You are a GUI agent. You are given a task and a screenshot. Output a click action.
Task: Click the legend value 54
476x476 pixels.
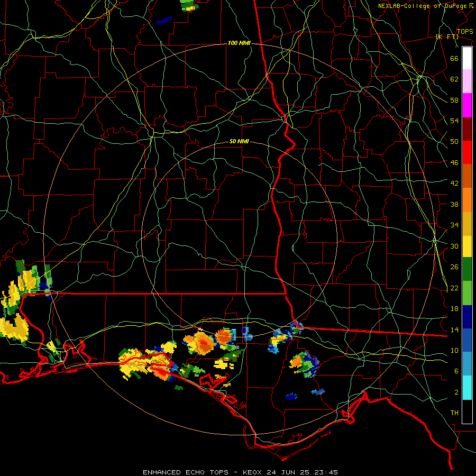pos(454,121)
